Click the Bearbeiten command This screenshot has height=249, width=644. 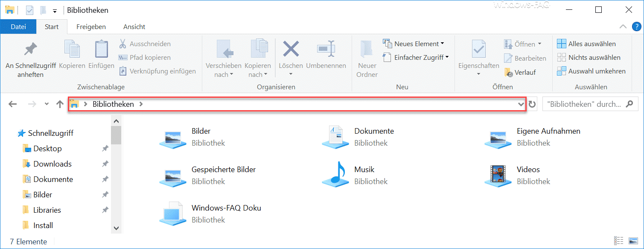(x=525, y=58)
